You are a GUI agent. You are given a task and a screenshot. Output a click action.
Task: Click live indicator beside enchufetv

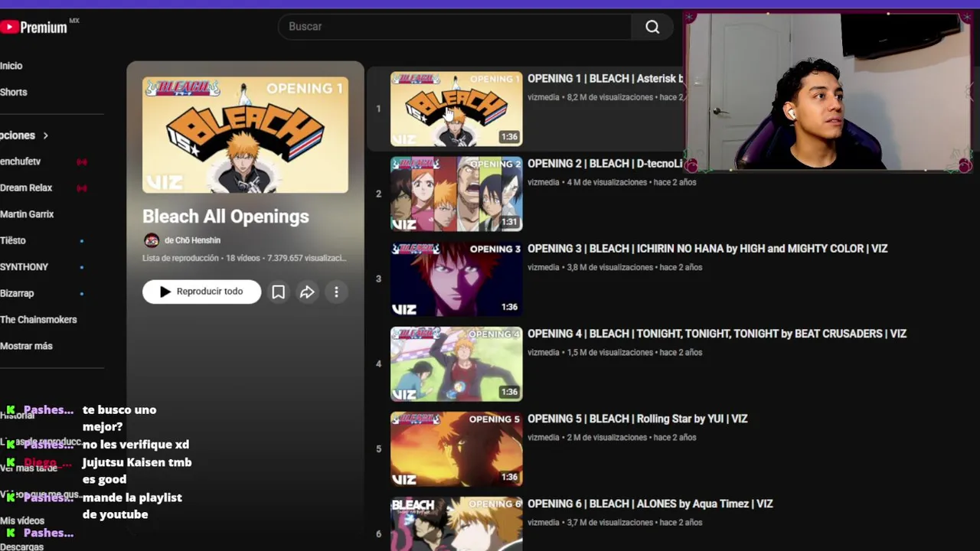(82, 162)
